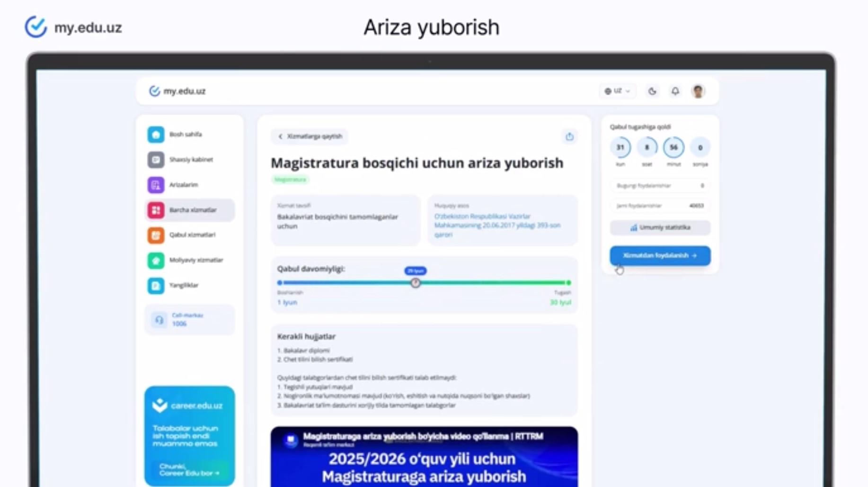Open the notifications bell
This screenshot has width=868, height=487.
coord(675,91)
